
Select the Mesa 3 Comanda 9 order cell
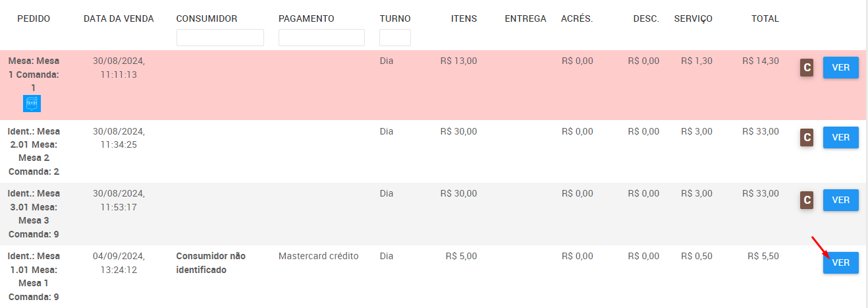click(x=34, y=214)
